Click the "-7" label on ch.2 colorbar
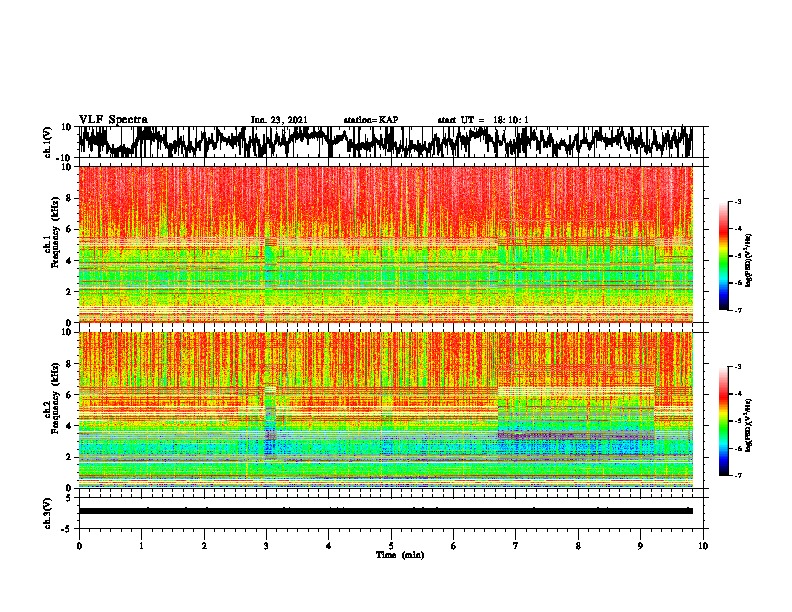This screenshot has height=612, width=792. pyautogui.click(x=737, y=475)
